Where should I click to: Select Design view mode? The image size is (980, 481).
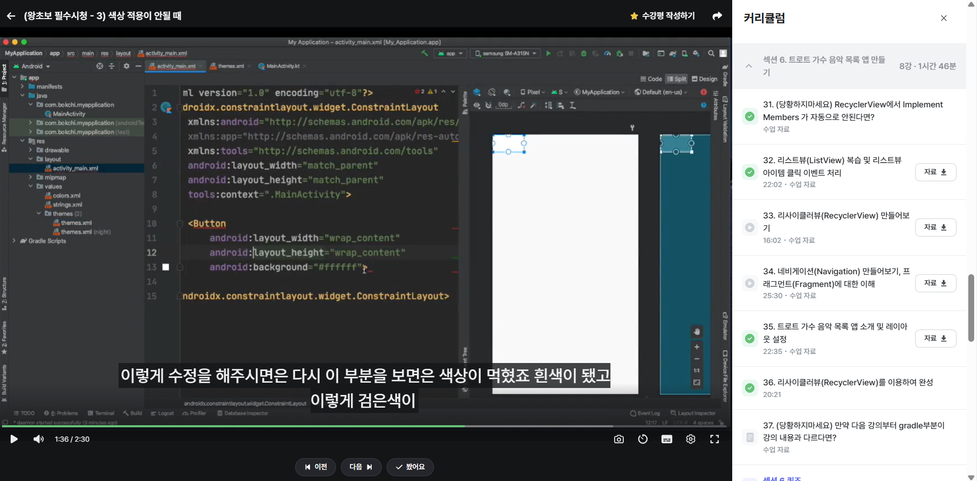pyautogui.click(x=705, y=79)
